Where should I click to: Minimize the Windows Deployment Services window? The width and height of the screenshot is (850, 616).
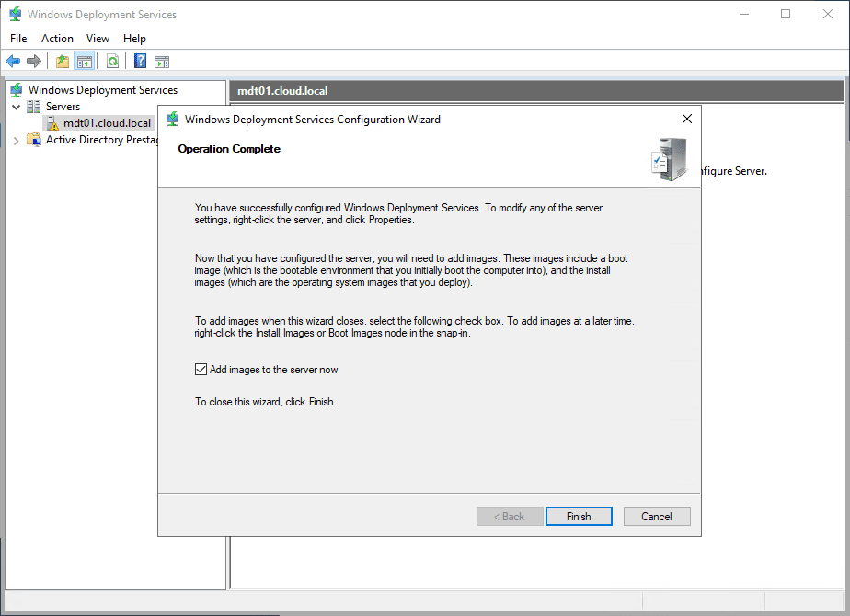(x=744, y=14)
